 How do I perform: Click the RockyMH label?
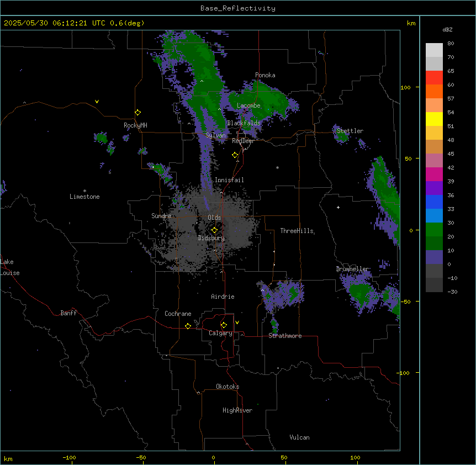point(135,125)
